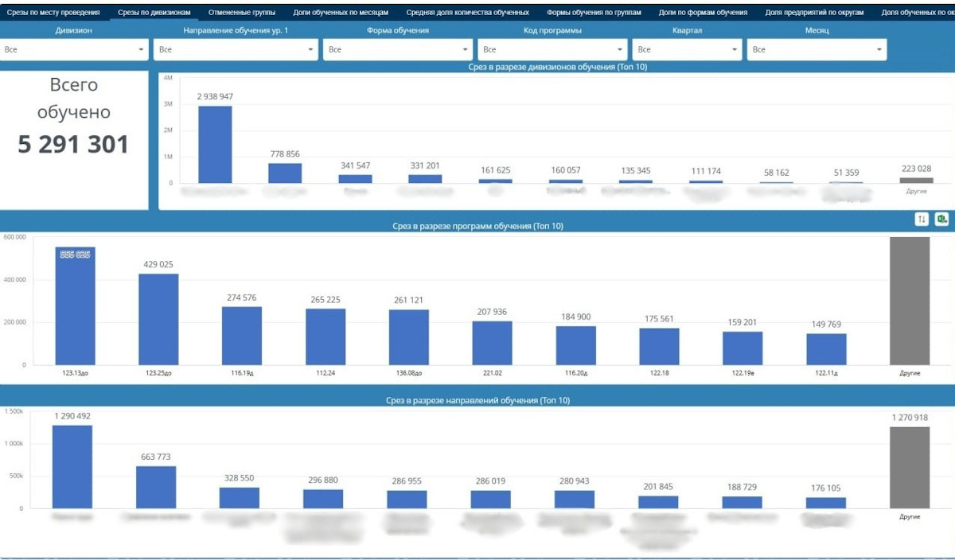Click the bar for program 123.25до
Viewport: 955px width, 560px height.
(x=158, y=319)
